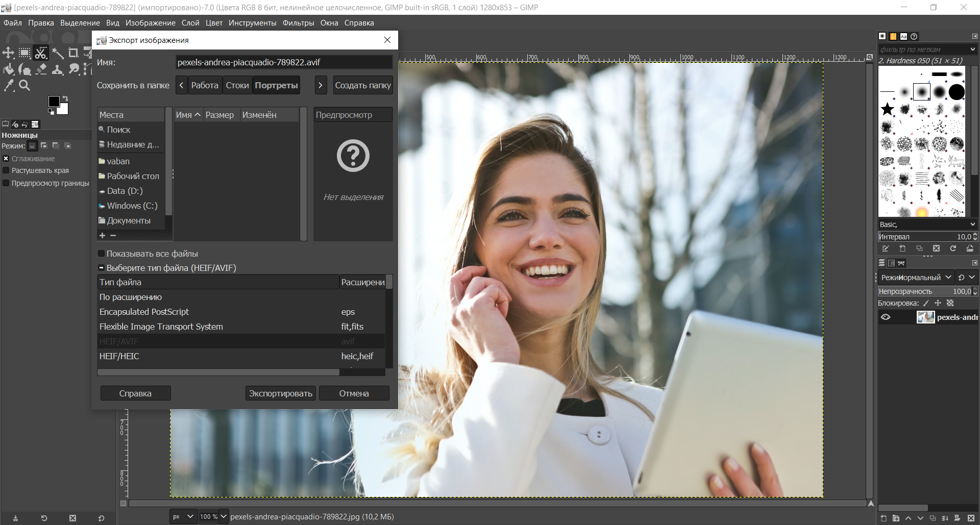Open Поиск in Places list
This screenshot has width=980, height=525.
coord(131,130)
